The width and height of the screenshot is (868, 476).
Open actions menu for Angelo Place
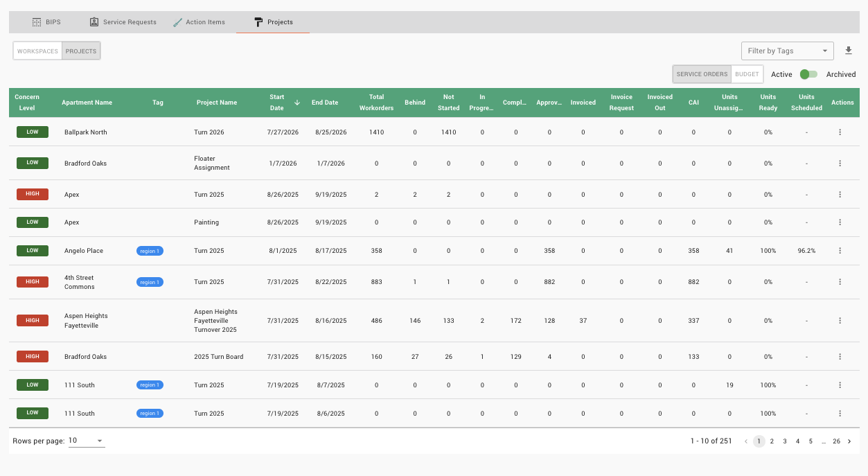(x=840, y=251)
